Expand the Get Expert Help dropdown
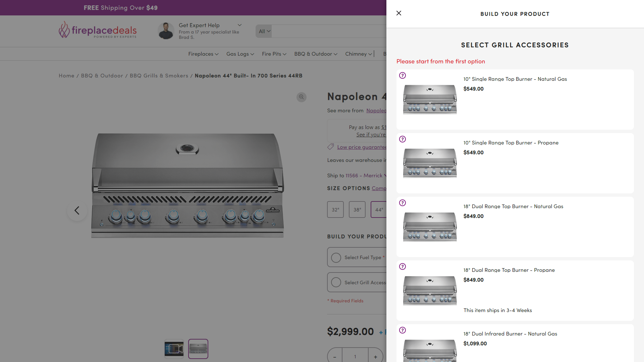The image size is (644, 362). point(239,25)
